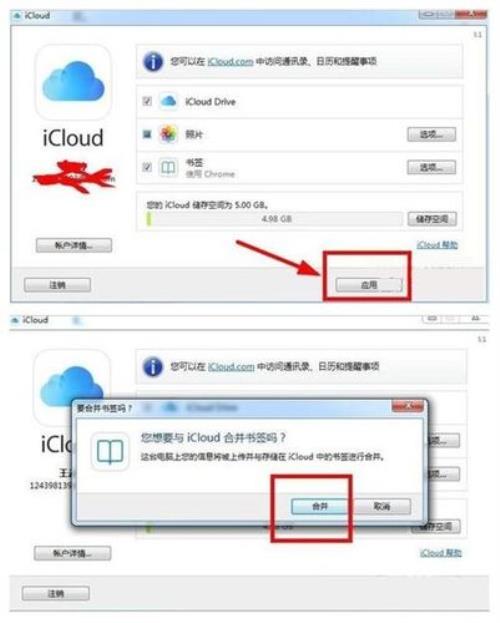Viewport: 500px width, 623px height.
Task: Click the iCloud title bar icon of top window
Action: [17, 16]
